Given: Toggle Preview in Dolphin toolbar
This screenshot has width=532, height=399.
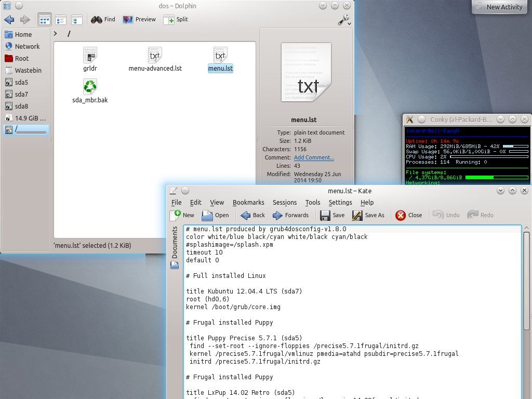Looking at the screenshot, I should (139, 19).
